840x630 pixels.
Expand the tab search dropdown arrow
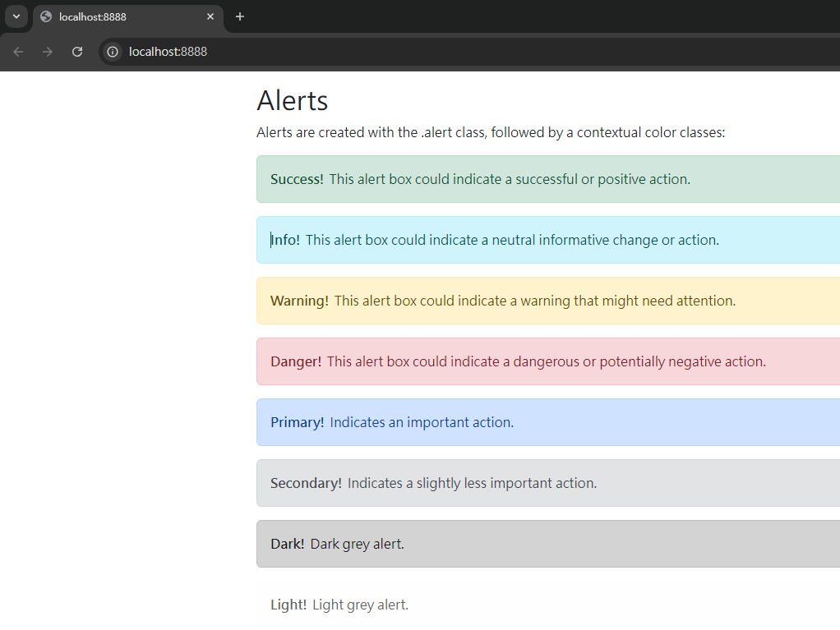coord(16,16)
